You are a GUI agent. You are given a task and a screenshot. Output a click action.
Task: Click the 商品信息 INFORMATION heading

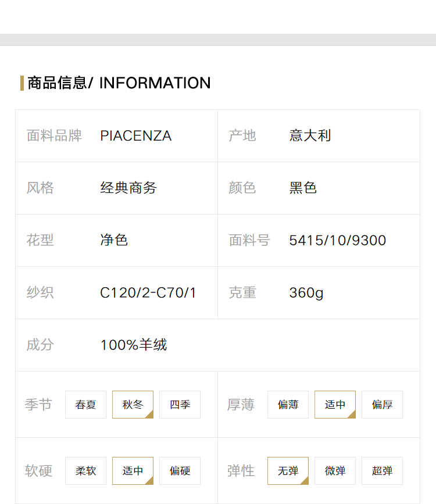[119, 83]
